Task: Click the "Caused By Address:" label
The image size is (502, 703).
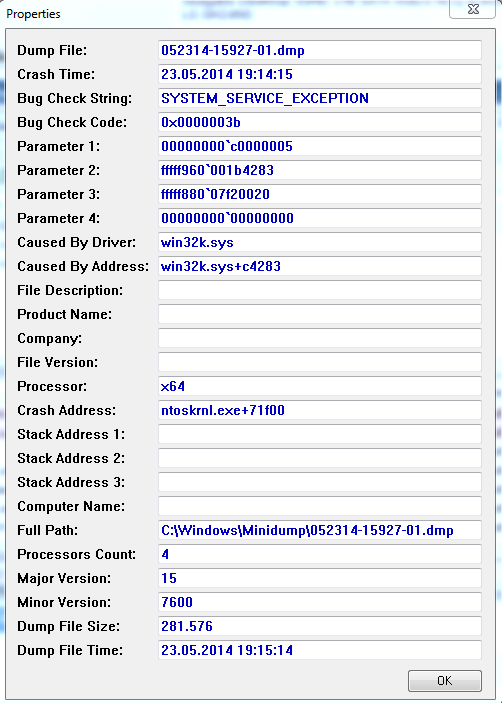Action: click(x=83, y=266)
